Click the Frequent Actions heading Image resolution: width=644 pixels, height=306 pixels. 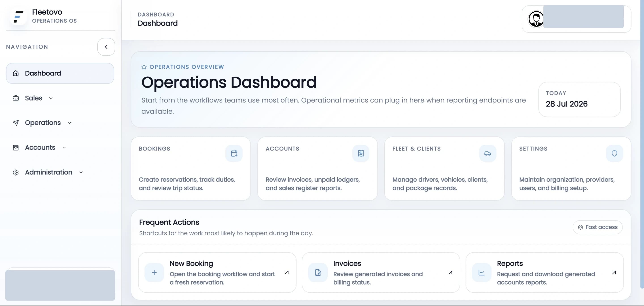tap(169, 222)
